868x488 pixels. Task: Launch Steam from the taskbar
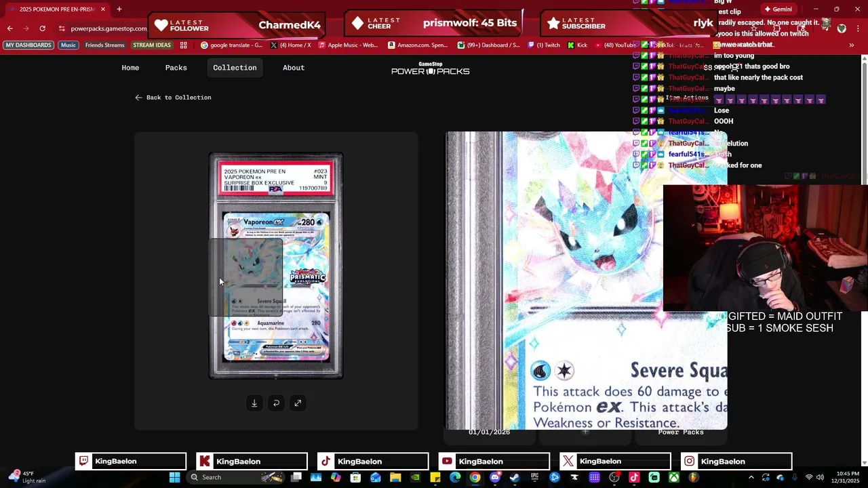coord(514,477)
